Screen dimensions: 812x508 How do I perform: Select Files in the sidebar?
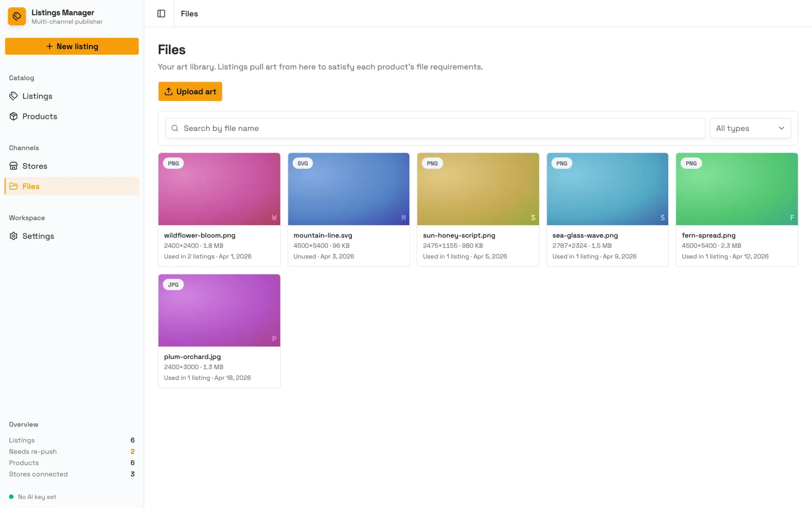click(72, 186)
